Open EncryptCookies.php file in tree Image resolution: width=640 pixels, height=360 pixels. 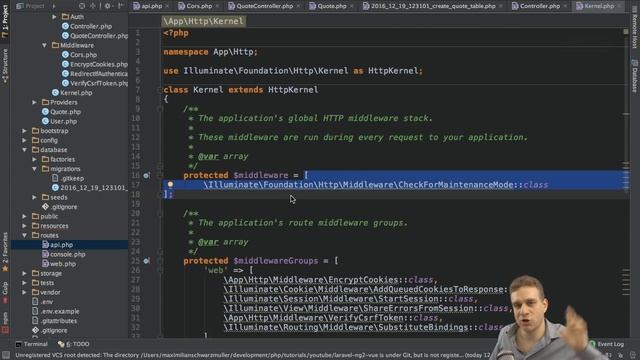pos(95,64)
